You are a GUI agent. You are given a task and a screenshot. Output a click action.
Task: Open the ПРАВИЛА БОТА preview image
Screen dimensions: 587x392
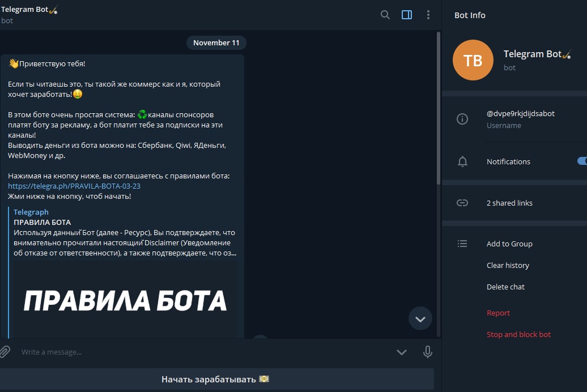point(125,300)
